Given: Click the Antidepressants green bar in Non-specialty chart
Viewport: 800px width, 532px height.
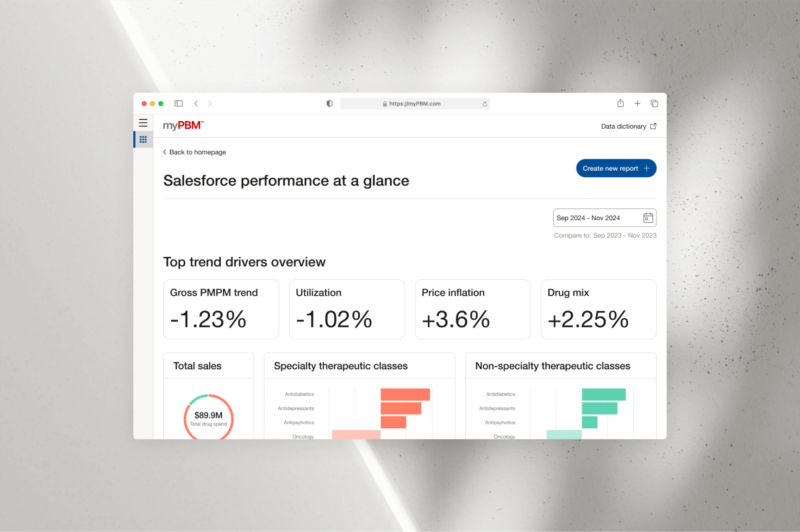Looking at the screenshot, I should pos(599,408).
